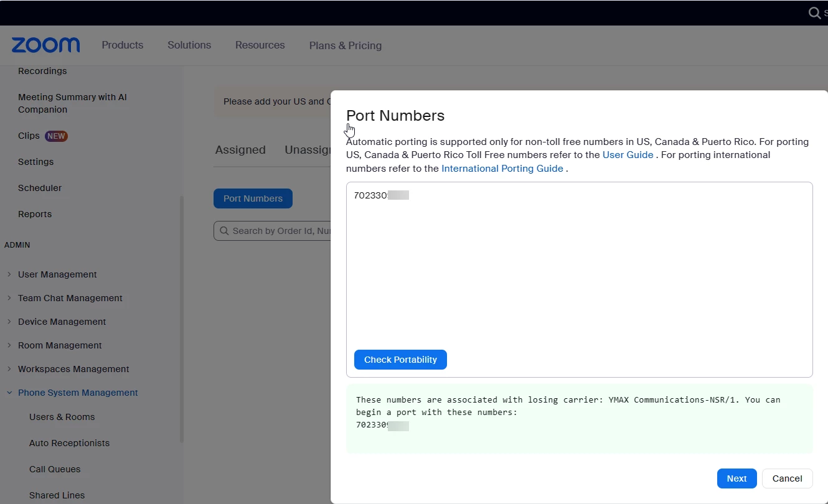Expand Device Management section
The image size is (828, 504).
coord(9,322)
